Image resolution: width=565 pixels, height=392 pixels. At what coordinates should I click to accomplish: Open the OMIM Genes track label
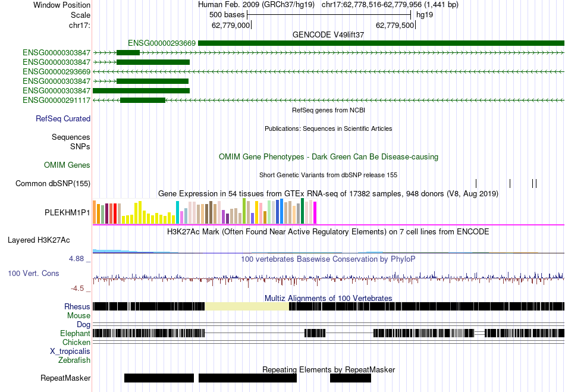click(x=67, y=165)
